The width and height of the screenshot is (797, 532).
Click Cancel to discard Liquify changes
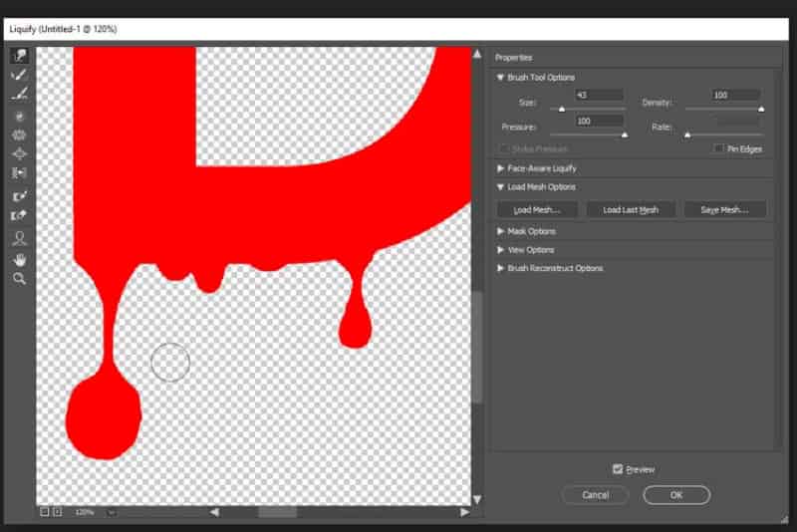click(x=595, y=495)
